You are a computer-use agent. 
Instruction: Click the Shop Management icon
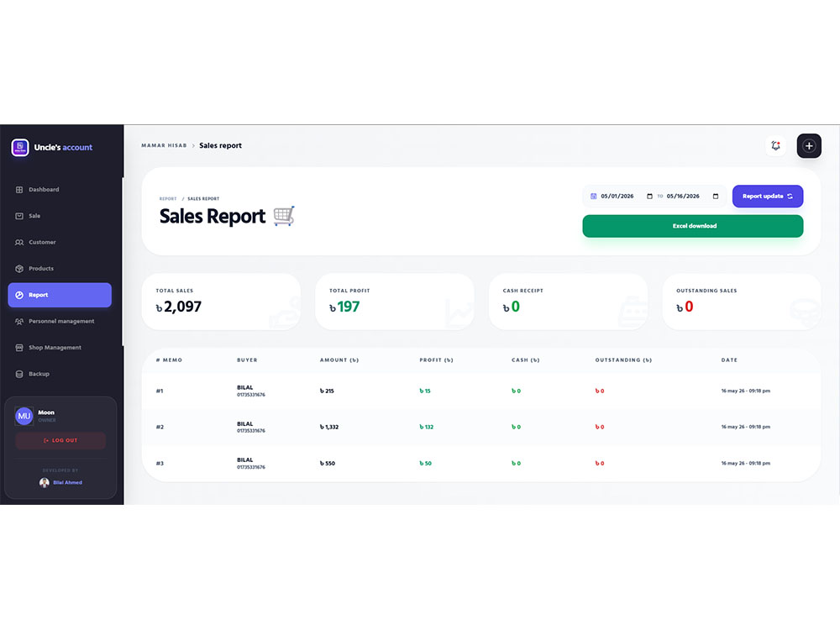pyautogui.click(x=19, y=348)
